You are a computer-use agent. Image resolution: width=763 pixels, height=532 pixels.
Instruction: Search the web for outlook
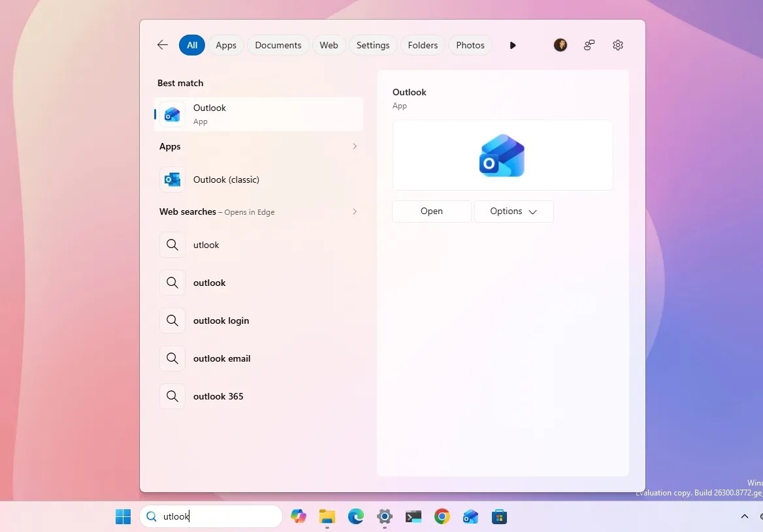[x=259, y=283]
